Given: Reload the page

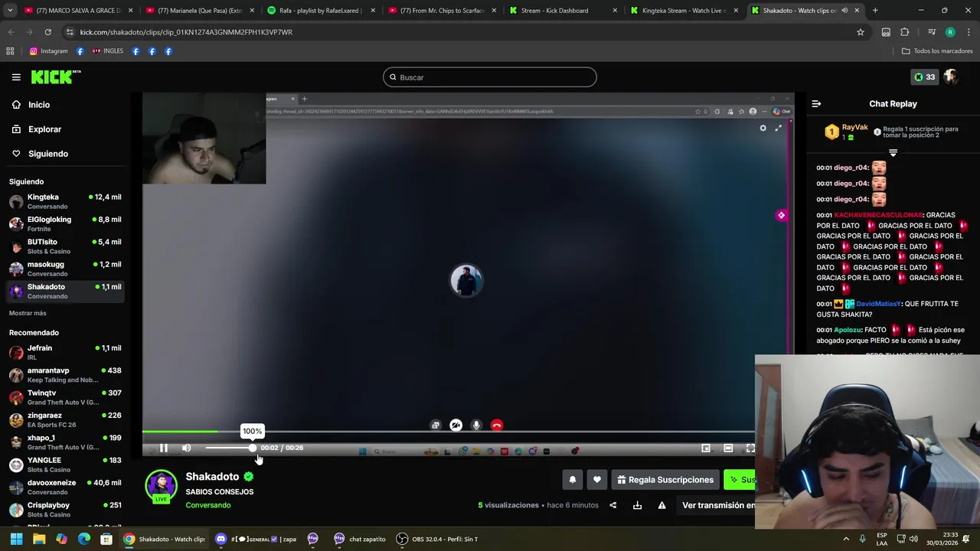Looking at the screenshot, I should pos(47,32).
